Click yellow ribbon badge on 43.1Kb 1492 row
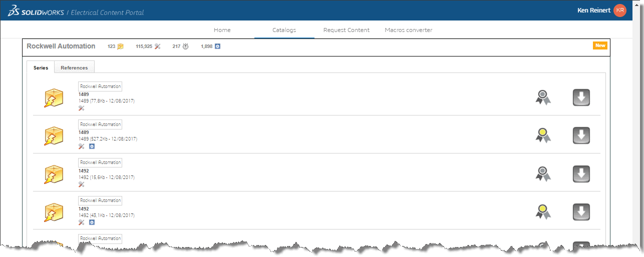Image resolution: width=644 pixels, height=257 pixels. 543,211
